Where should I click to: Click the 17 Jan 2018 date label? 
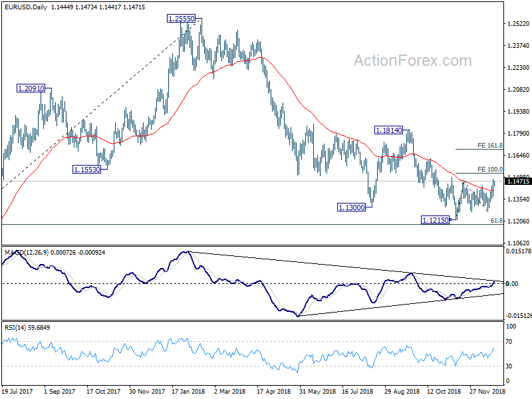click(188, 391)
